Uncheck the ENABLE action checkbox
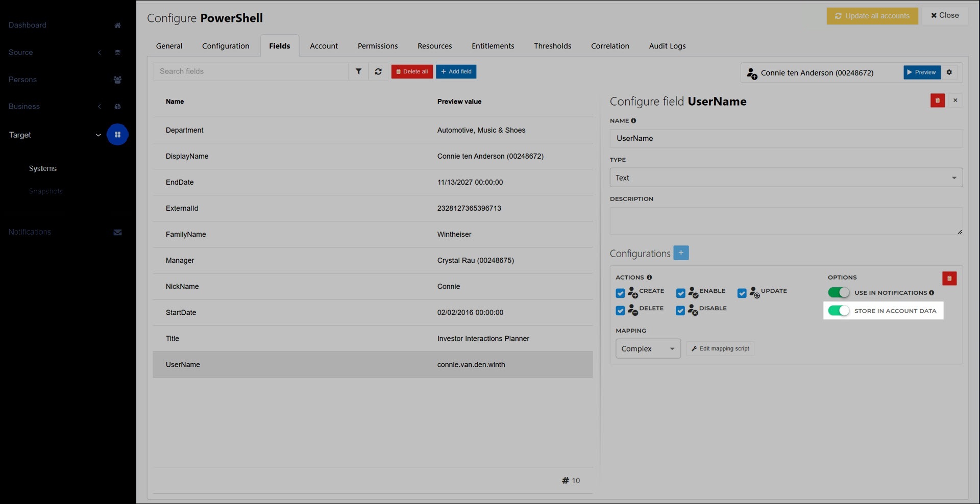980x504 pixels. pyautogui.click(x=680, y=293)
